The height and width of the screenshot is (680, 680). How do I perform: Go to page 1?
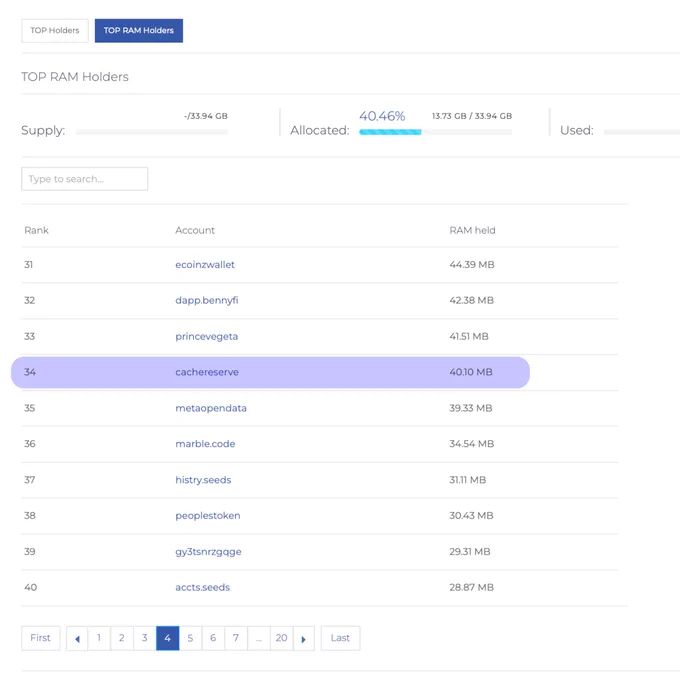pos(99,638)
